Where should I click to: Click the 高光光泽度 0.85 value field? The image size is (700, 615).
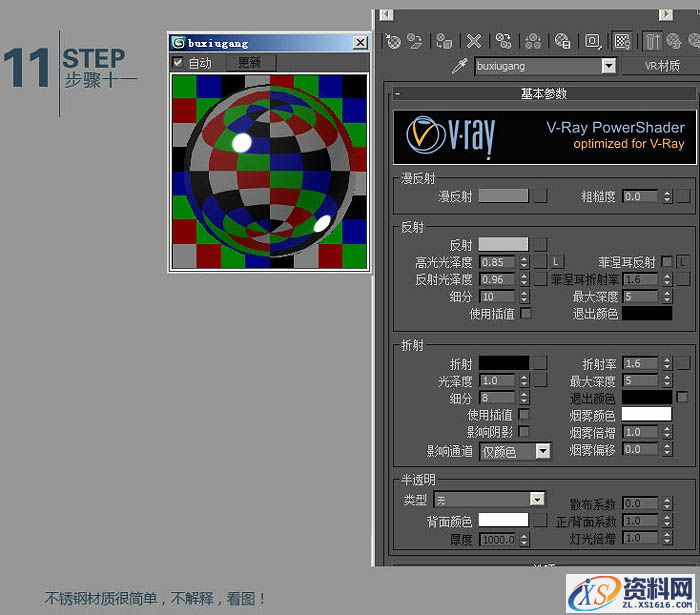pyautogui.click(x=497, y=262)
